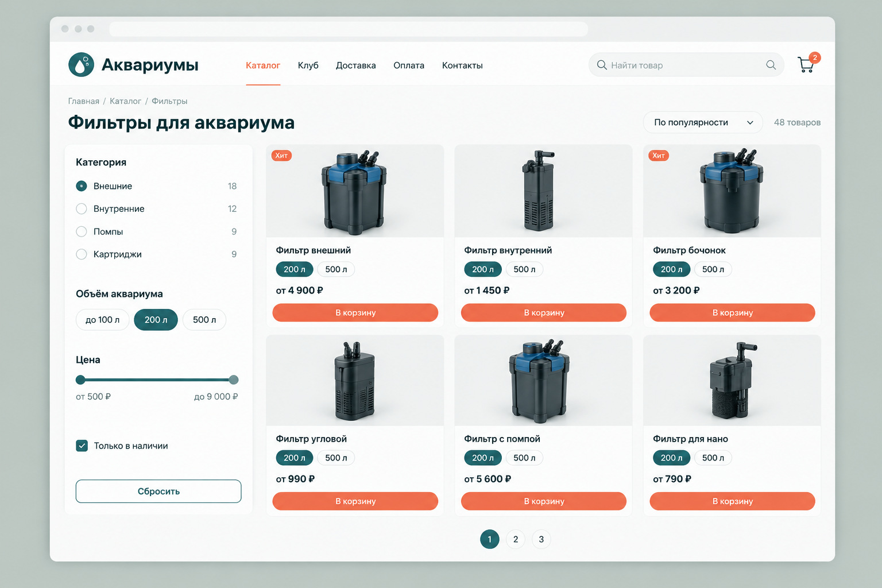Click the Аквариумы brand name text
The width and height of the screenshot is (882, 588).
click(x=150, y=65)
